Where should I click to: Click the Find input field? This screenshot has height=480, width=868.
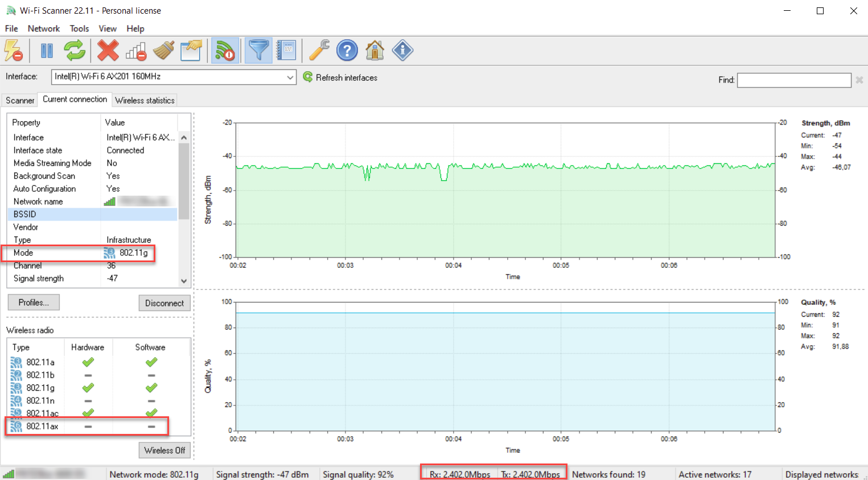tap(793, 80)
